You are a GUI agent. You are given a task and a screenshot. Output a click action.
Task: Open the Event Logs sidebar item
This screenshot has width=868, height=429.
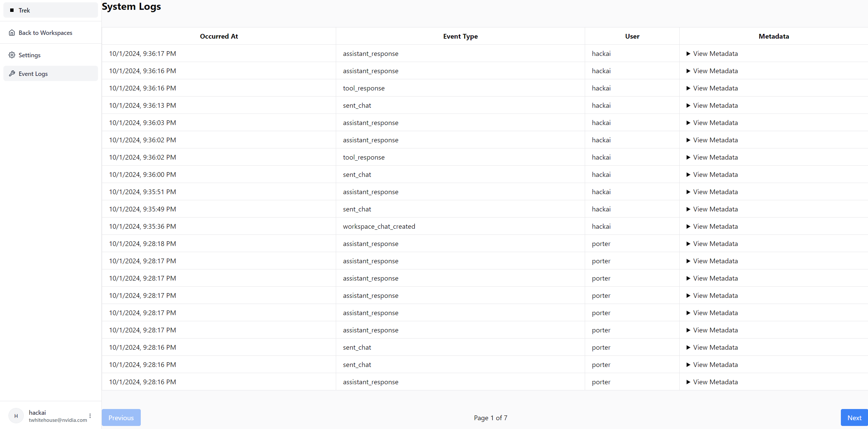pyautogui.click(x=33, y=74)
